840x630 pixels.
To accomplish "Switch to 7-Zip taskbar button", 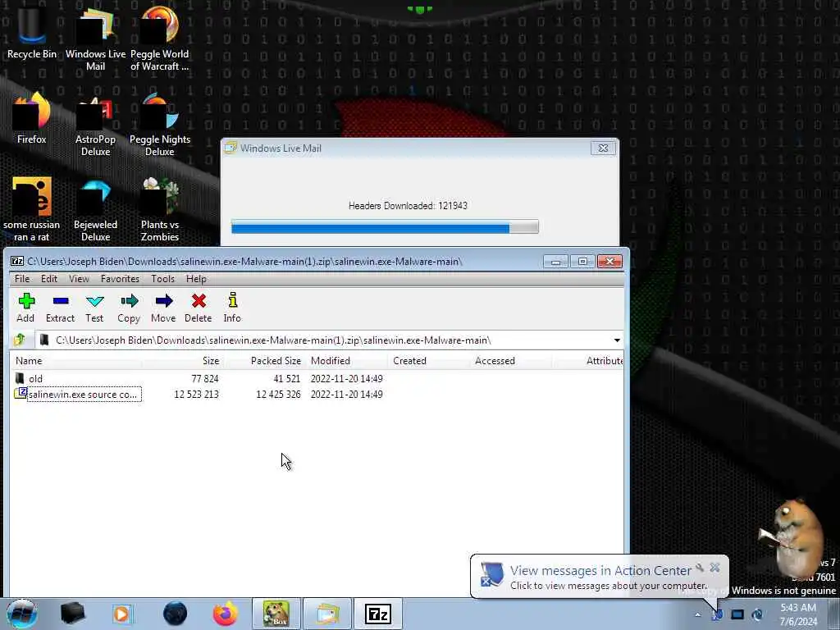I will (x=377, y=614).
